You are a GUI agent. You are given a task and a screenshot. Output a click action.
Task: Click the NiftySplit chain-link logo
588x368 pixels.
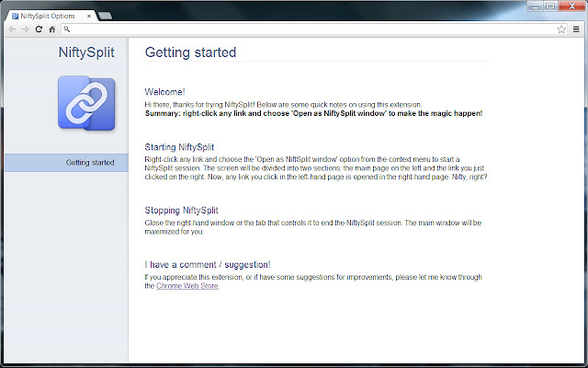coord(86,103)
